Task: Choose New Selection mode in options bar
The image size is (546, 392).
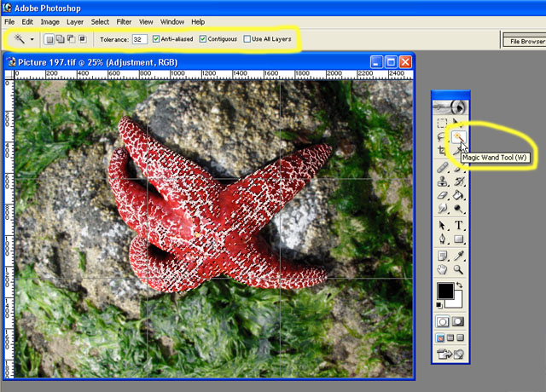Action: pyautogui.click(x=49, y=39)
